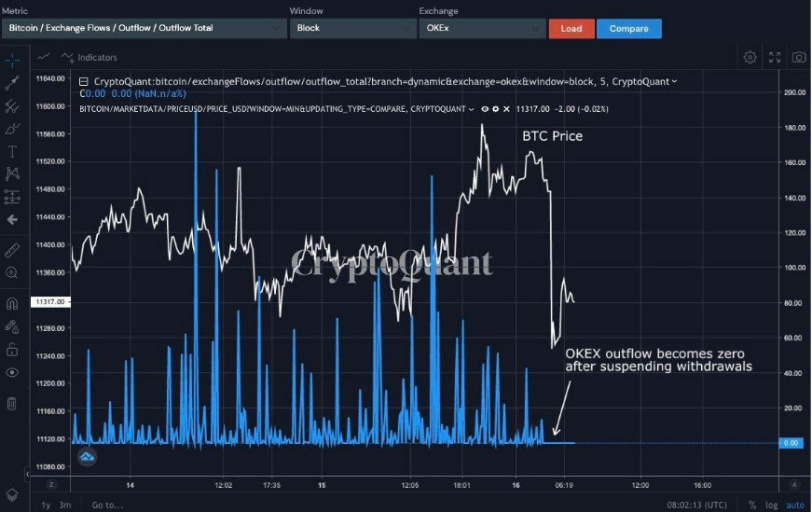Click the trash icon to remove drawings
This screenshot has width=812, height=512.
(12, 403)
